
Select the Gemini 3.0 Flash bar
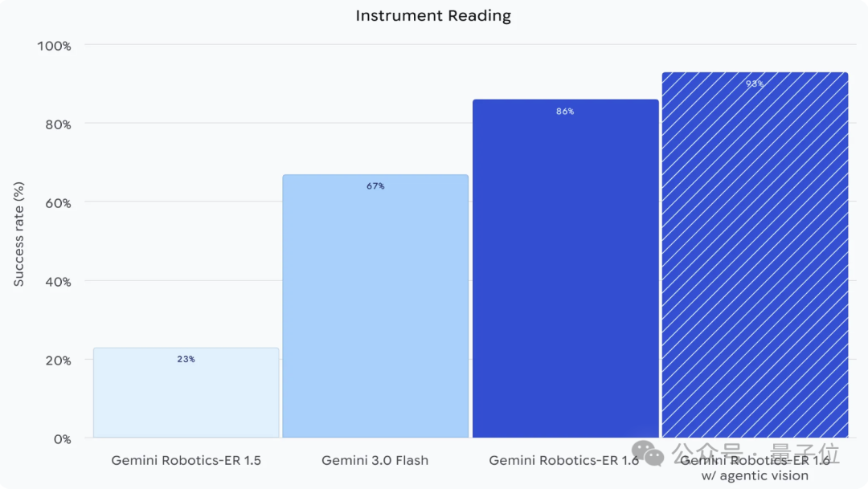click(375, 321)
